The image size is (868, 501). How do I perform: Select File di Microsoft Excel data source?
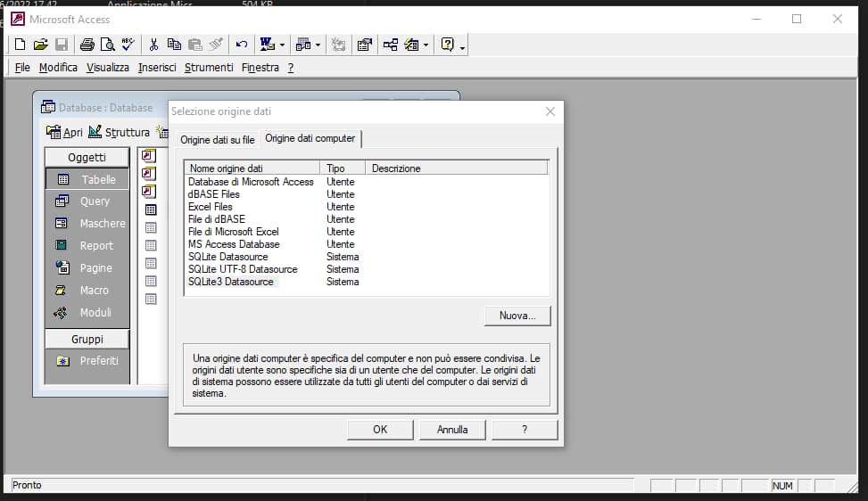click(234, 232)
